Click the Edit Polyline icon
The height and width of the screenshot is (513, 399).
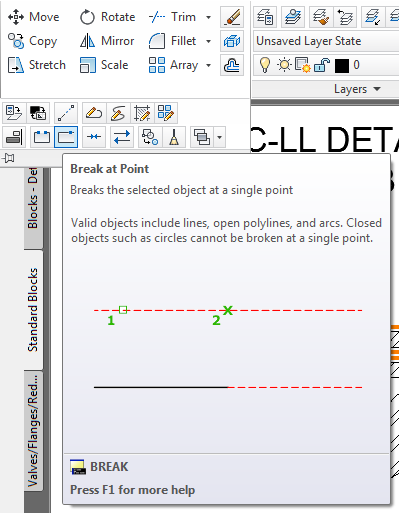point(94,113)
